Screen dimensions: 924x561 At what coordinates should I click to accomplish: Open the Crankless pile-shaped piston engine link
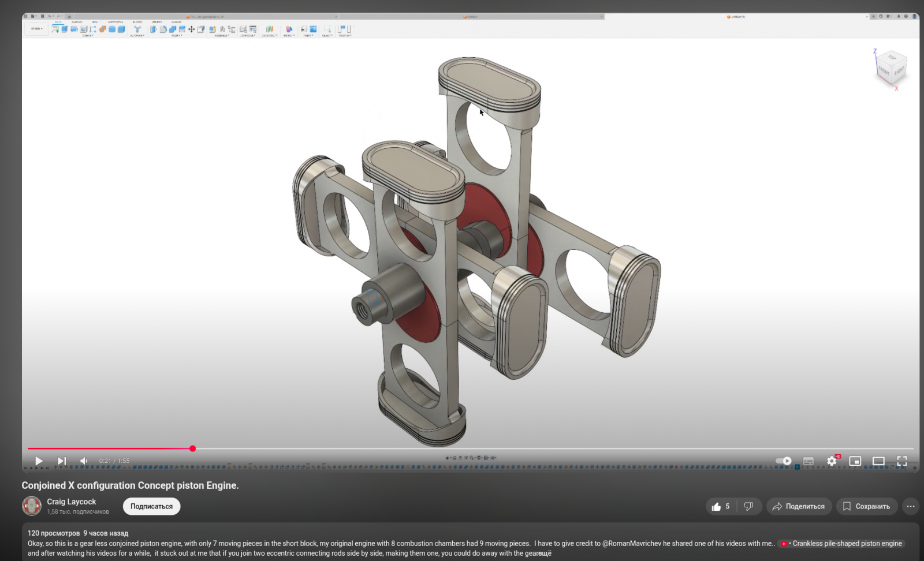[x=846, y=544]
